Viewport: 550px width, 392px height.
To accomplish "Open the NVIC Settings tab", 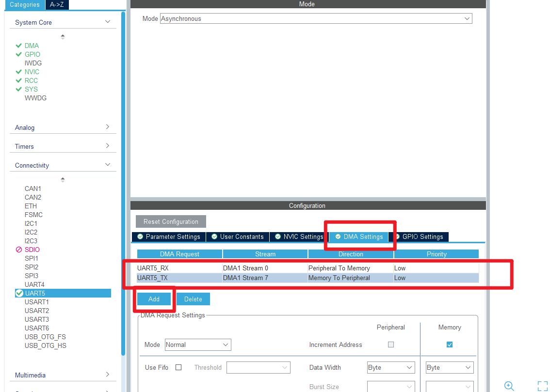I will pos(299,237).
